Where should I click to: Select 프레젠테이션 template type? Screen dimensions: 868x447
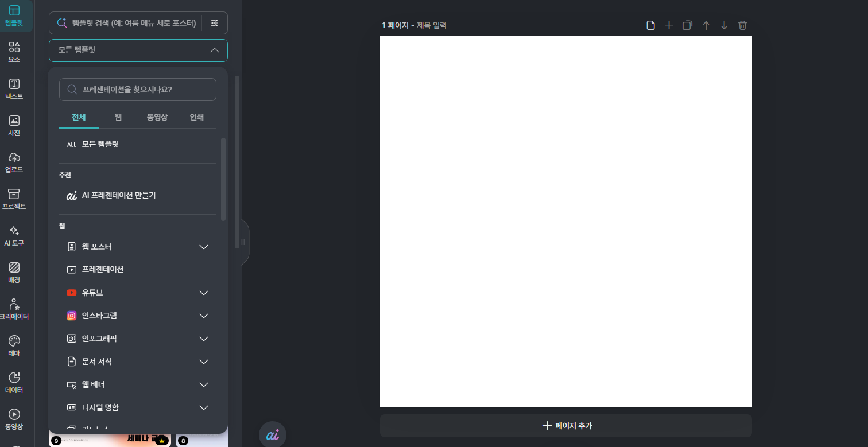click(138, 269)
